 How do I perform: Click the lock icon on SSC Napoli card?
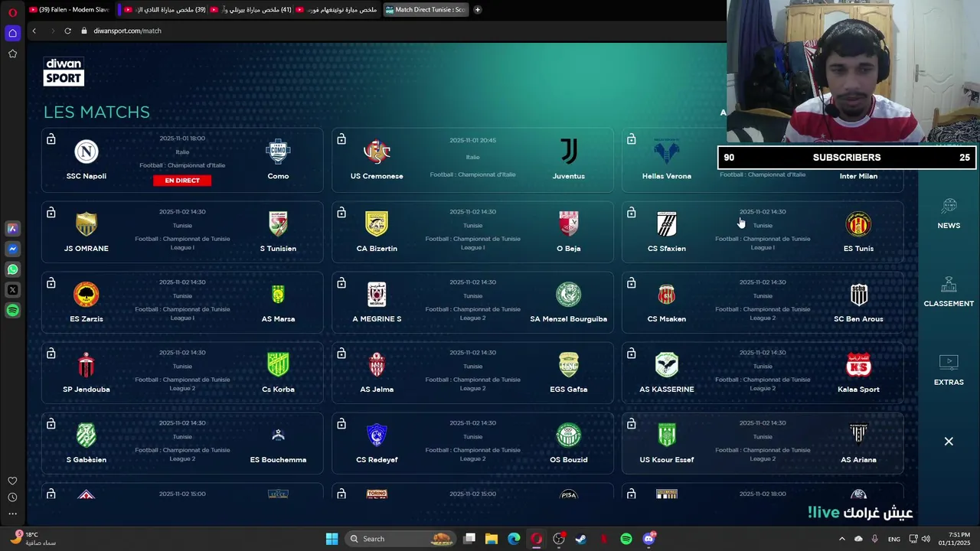coord(51,139)
